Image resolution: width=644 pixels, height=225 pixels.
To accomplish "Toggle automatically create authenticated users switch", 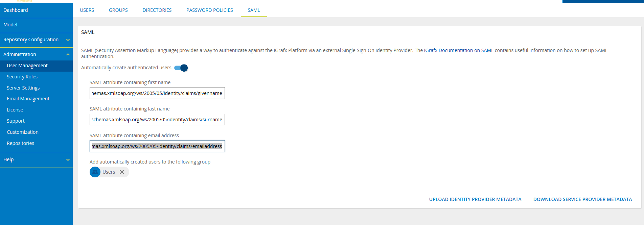I will point(181,68).
